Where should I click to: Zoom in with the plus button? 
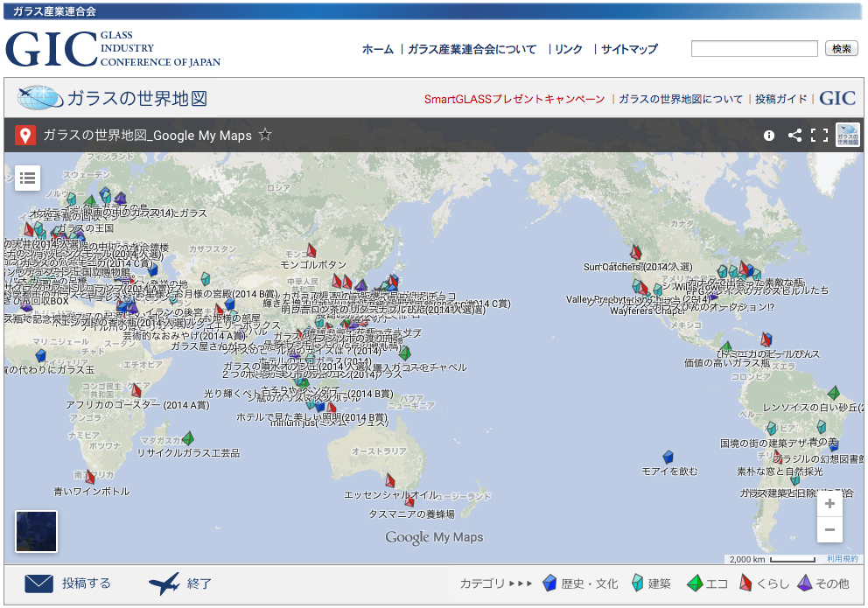point(829,503)
